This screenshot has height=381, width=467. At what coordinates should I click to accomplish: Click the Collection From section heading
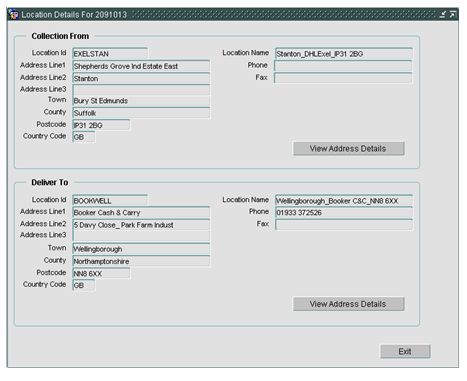coord(60,36)
